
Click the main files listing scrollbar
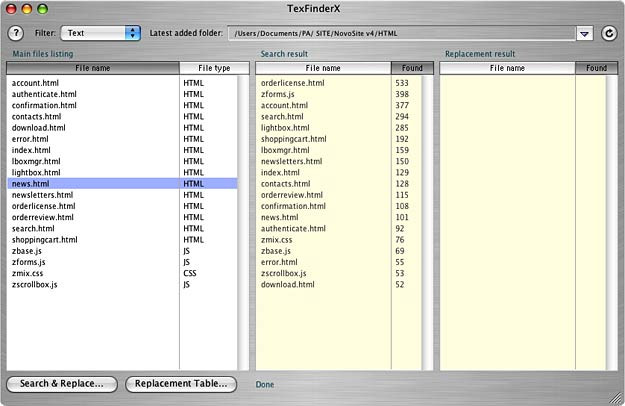coord(243,223)
